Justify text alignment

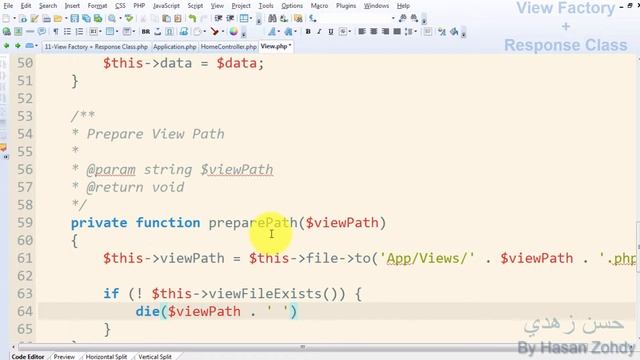397,31
